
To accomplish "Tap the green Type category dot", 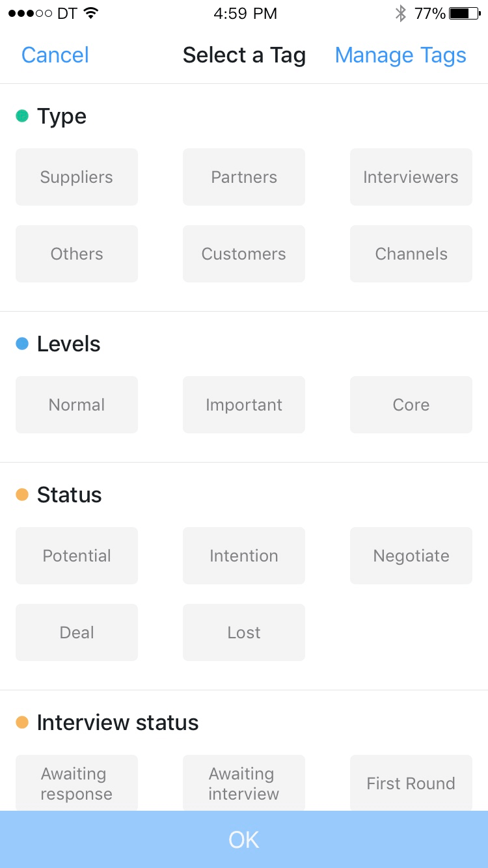I will point(22,116).
